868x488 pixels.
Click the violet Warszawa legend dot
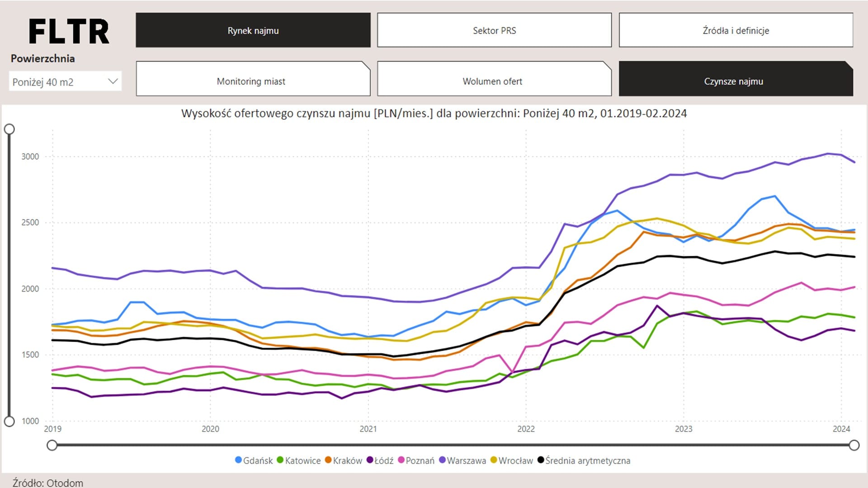(442, 460)
